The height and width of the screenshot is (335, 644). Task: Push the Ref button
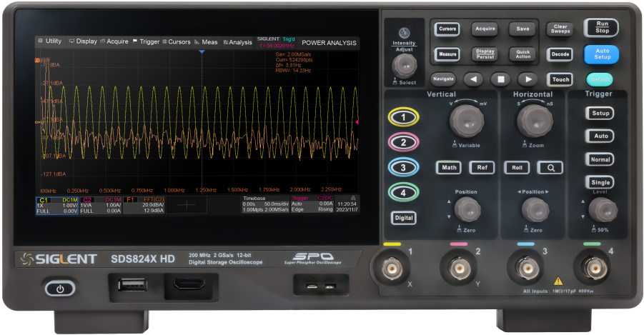click(x=482, y=167)
